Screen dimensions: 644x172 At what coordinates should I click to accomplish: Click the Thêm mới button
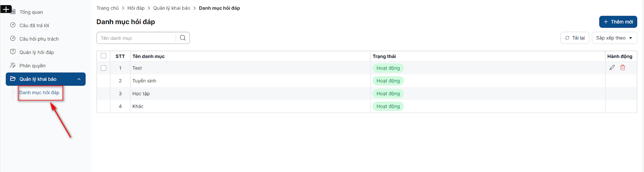[618, 22]
